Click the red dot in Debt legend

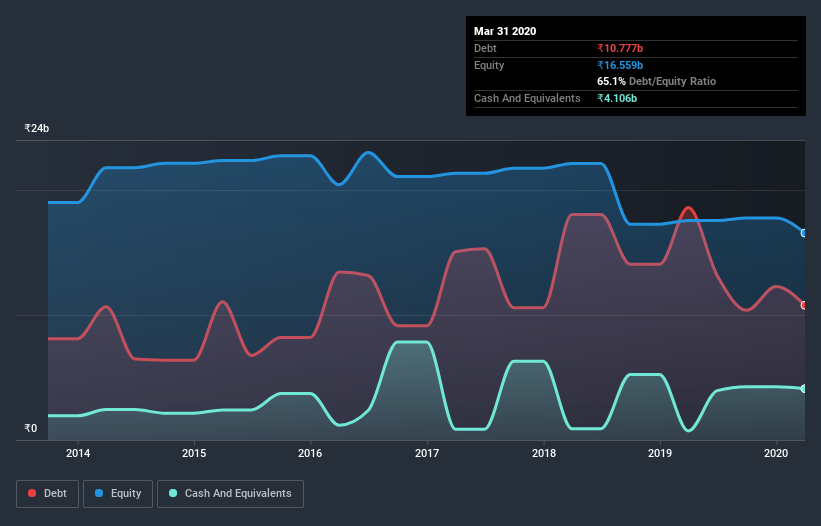click(x=32, y=493)
